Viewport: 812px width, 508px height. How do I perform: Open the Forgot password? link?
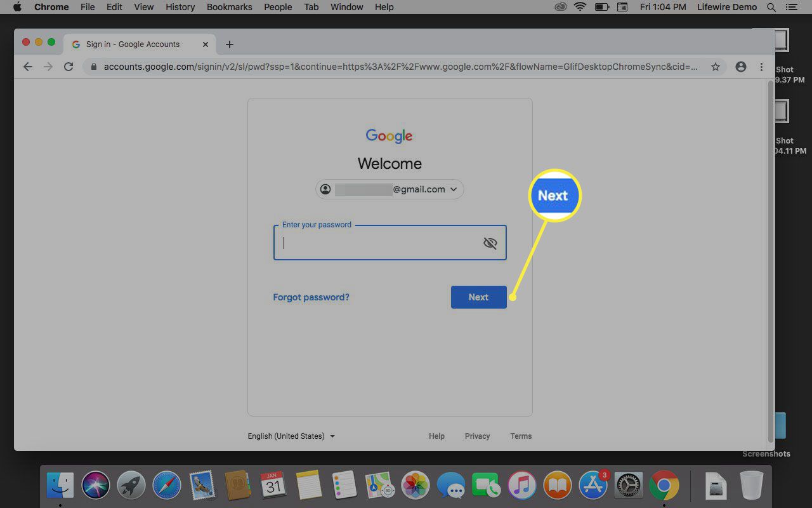click(x=311, y=297)
